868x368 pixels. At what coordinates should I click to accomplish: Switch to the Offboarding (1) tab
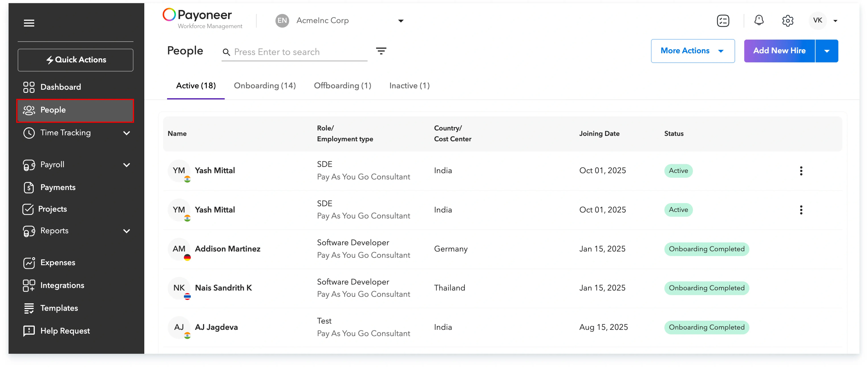(x=342, y=85)
